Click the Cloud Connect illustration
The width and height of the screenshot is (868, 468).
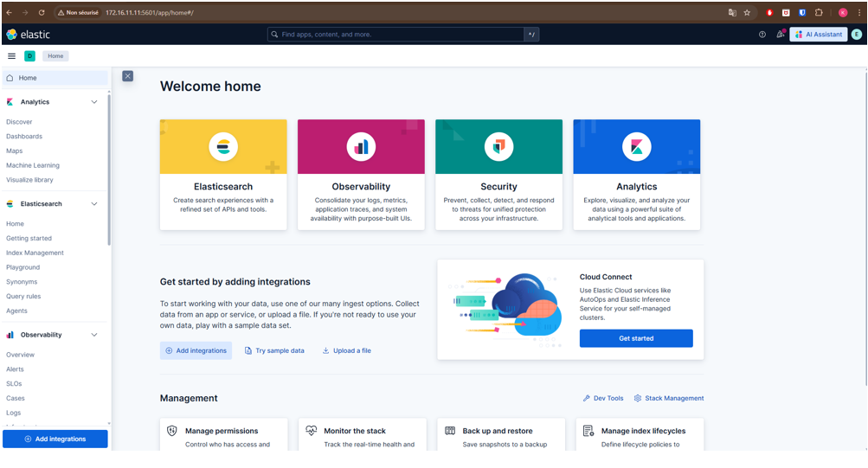point(505,310)
